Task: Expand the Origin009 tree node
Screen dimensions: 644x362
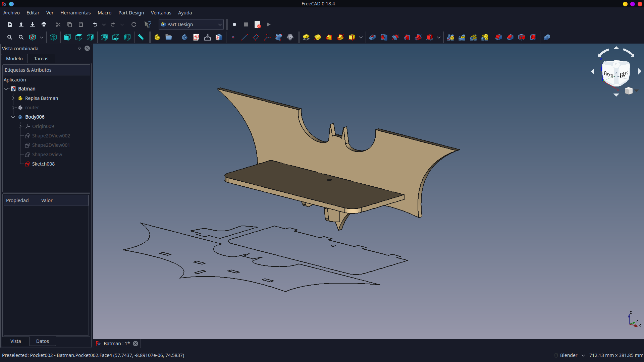Action: click(20, 126)
